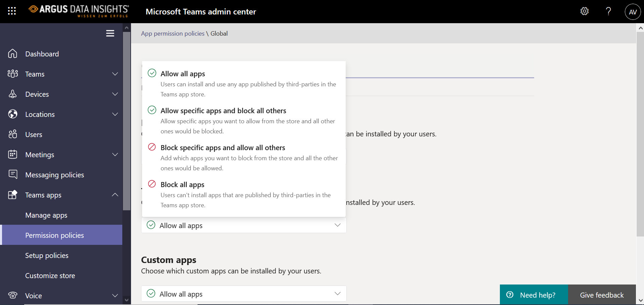The height and width of the screenshot is (305, 644).
Task: Open the app launcher waffle icon
Action: 12,11
